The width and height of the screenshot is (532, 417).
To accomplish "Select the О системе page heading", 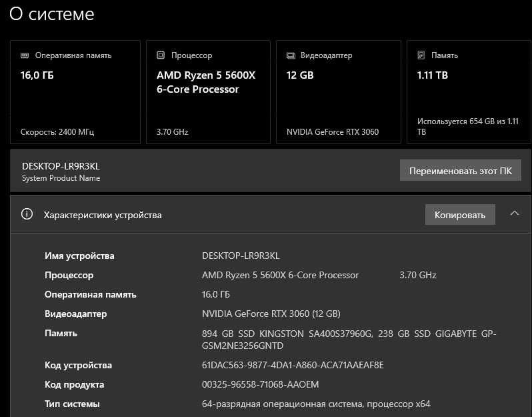I will click(x=52, y=14).
